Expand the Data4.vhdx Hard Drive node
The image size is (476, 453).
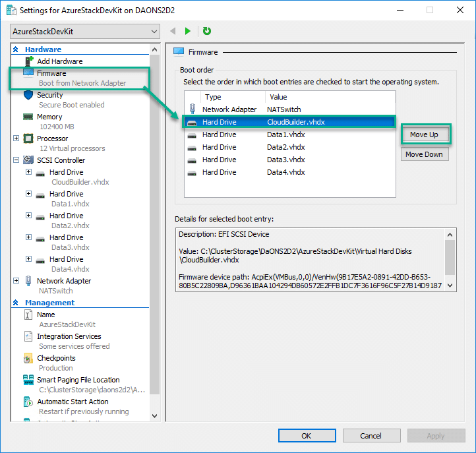click(28, 258)
